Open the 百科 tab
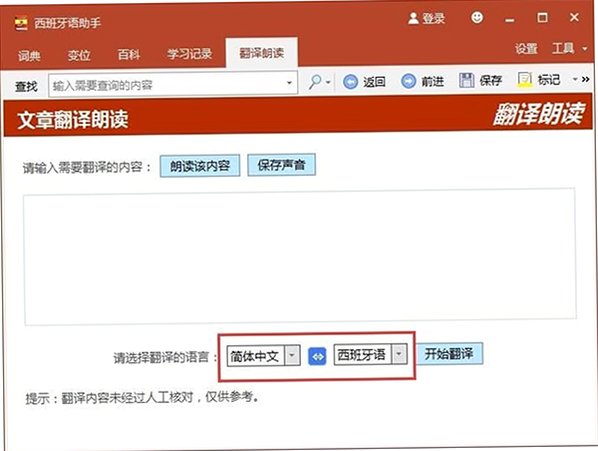The height and width of the screenshot is (451, 598). (x=129, y=55)
